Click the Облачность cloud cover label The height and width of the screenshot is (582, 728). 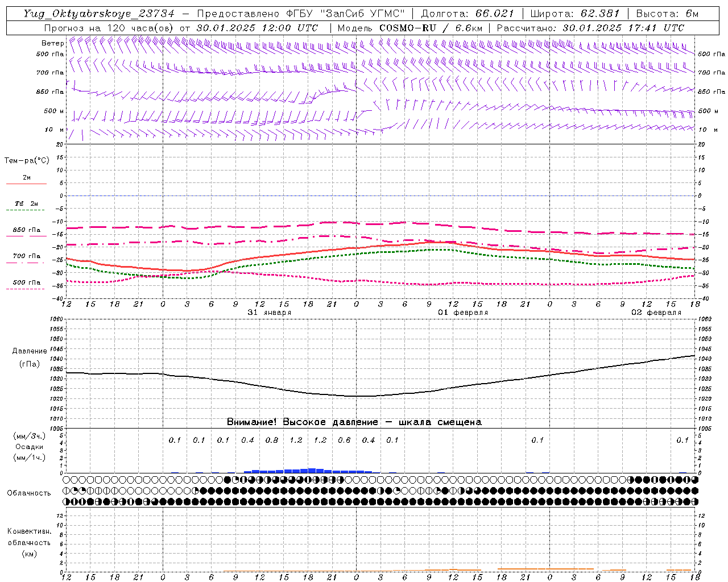tap(29, 493)
